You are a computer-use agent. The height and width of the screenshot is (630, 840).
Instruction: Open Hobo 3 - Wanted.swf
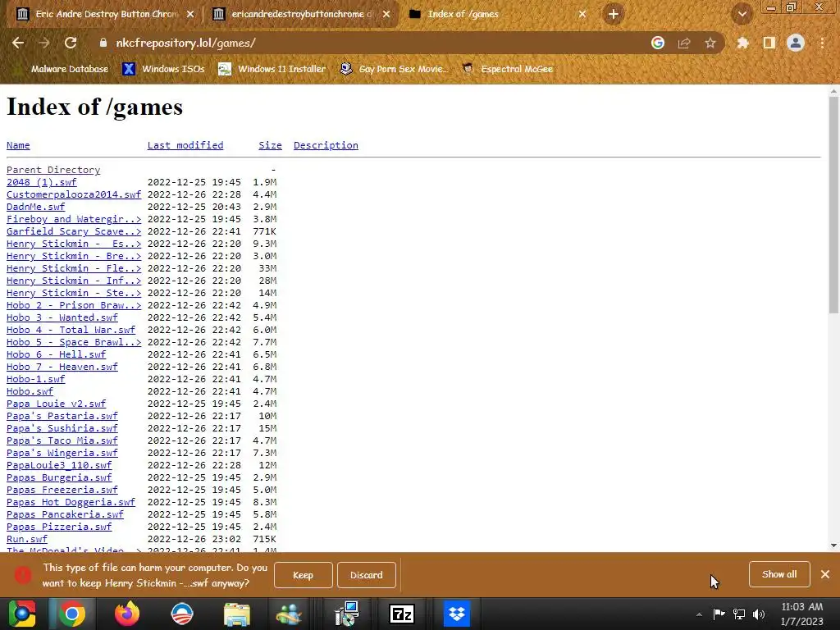62,317
